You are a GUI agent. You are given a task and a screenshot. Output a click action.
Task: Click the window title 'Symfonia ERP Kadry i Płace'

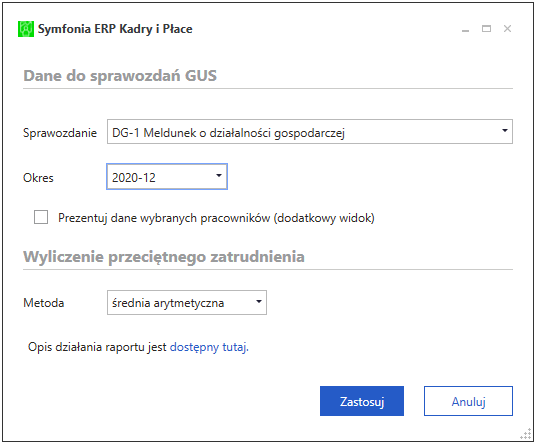pos(115,29)
